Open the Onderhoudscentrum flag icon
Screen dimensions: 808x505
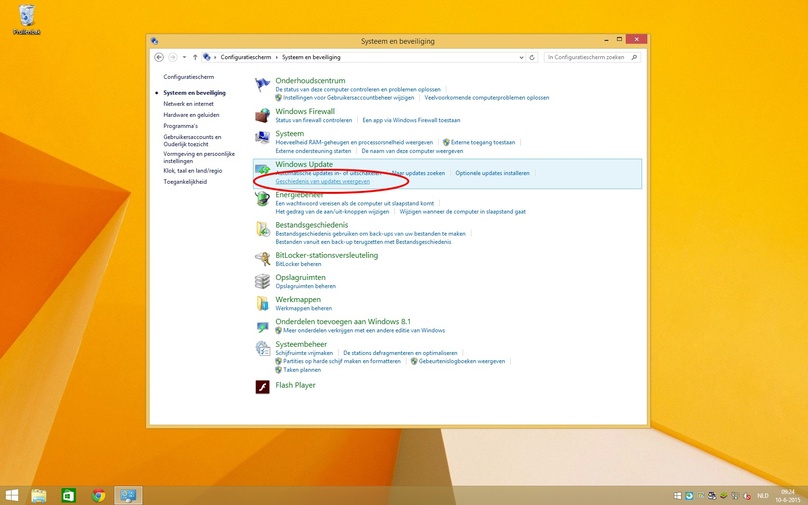[x=262, y=85]
